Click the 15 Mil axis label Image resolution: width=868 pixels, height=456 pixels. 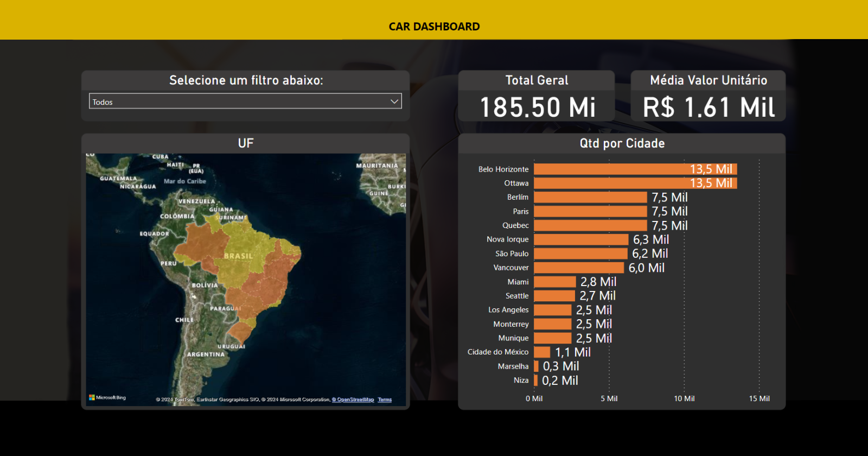tap(759, 398)
